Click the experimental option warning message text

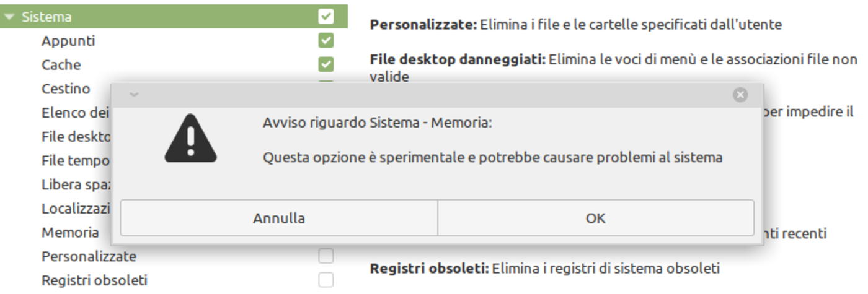tap(492, 157)
